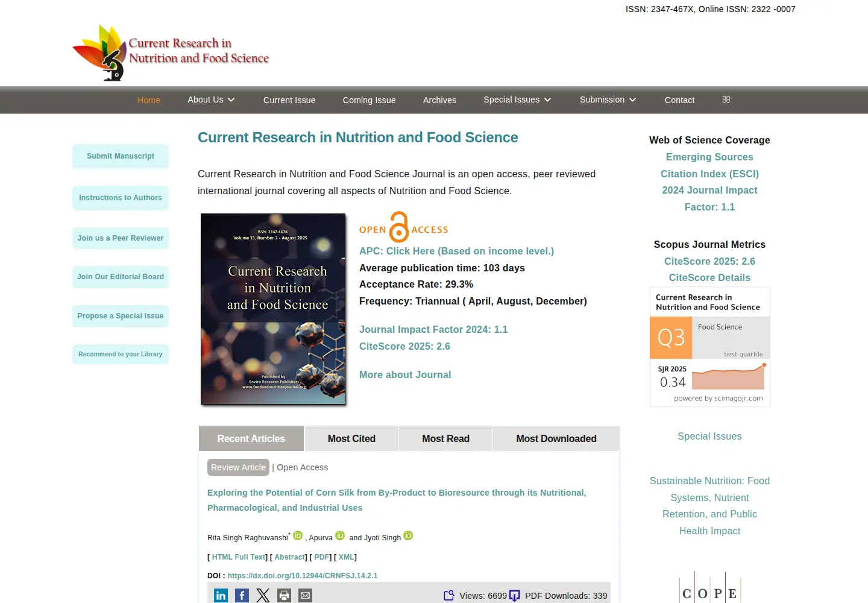The width and height of the screenshot is (868, 603).
Task: Click Join Our Editorial Board
Action: click(x=121, y=277)
